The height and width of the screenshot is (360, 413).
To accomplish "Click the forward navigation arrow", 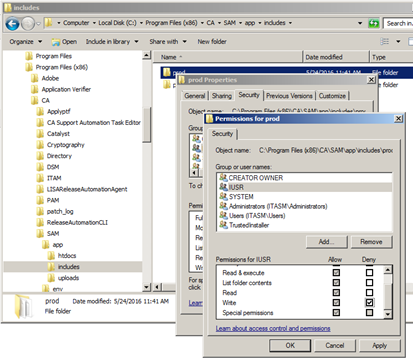I will pyautogui.click(x=28, y=24).
